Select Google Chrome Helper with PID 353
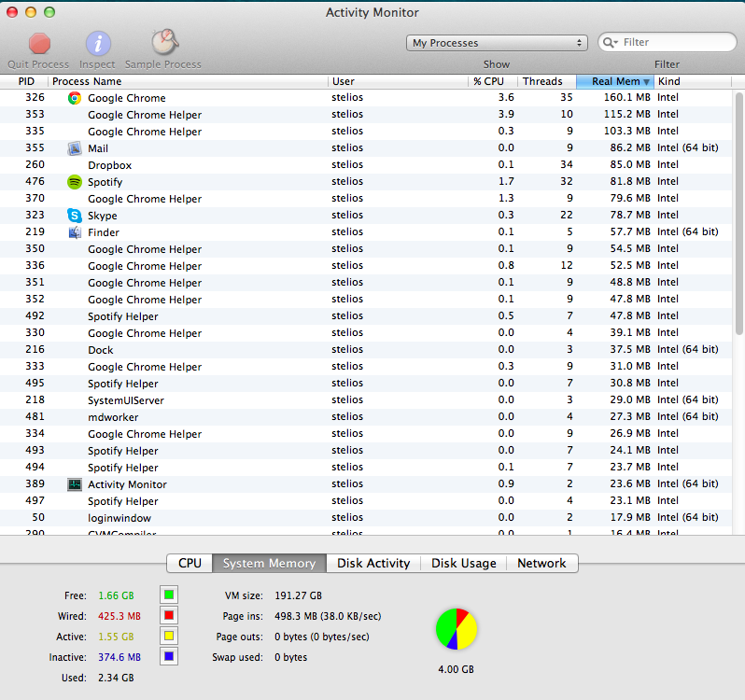745x700 pixels. (366, 115)
